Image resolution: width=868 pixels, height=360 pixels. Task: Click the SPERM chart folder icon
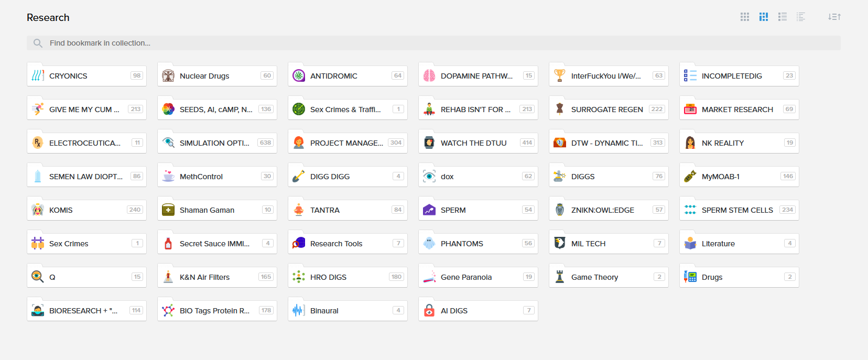point(429,210)
